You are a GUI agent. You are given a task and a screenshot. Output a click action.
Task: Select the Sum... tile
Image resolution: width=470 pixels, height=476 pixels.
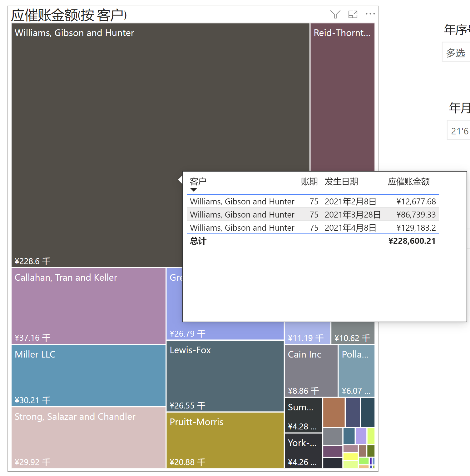click(x=303, y=415)
